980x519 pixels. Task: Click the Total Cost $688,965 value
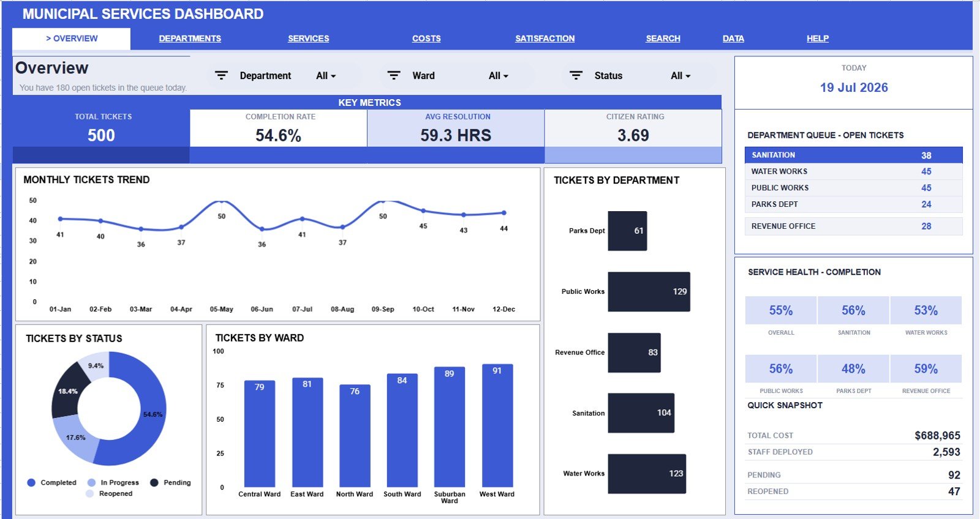click(937, 436)
